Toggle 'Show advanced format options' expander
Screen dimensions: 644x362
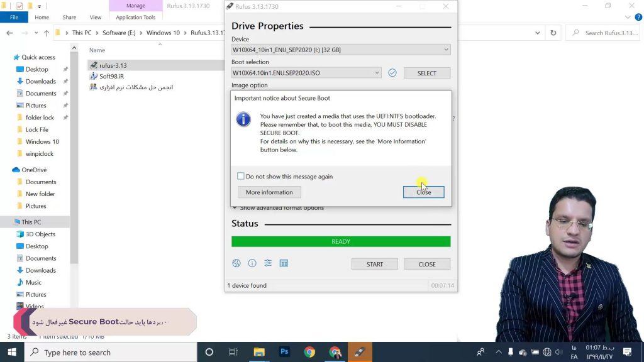pyautogui.click(x=279, y=207)
